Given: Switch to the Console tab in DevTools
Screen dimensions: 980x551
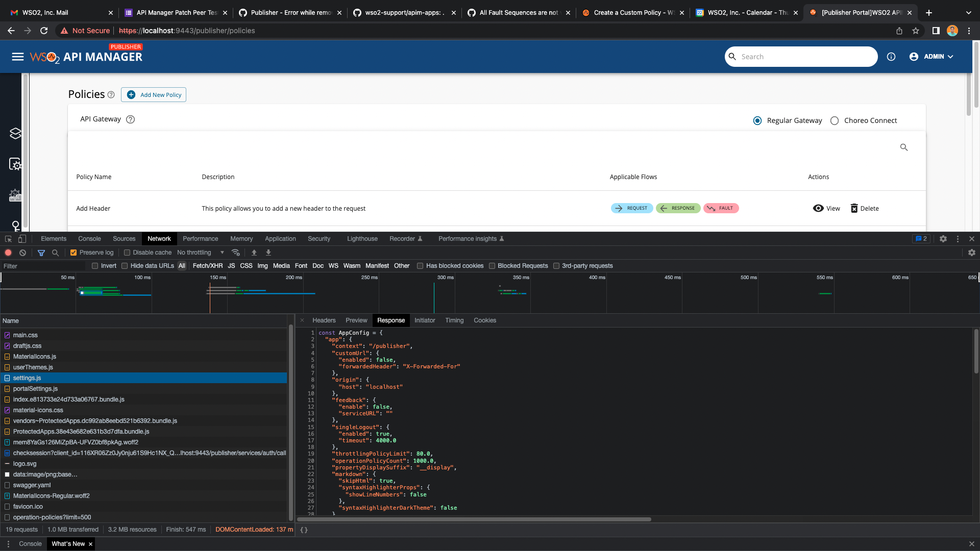Looking at the screenshot, I should pyautogui.click(x=89, y=238).
